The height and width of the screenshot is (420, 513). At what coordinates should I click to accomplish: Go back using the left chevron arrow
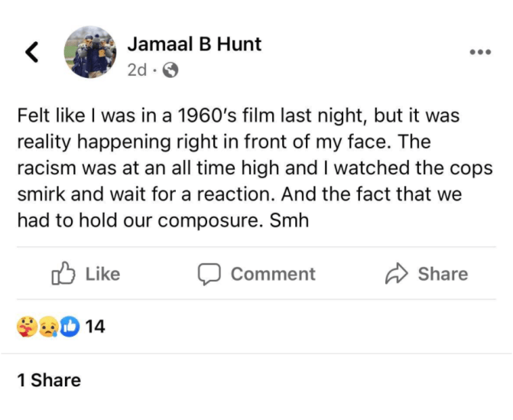pos(31,52)
